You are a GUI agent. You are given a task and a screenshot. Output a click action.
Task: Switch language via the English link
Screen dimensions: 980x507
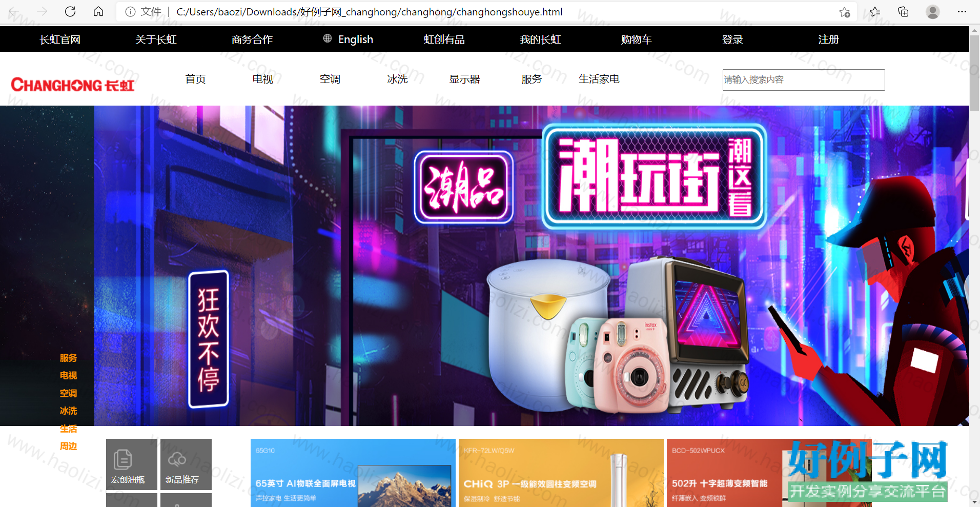coord(356,39)
